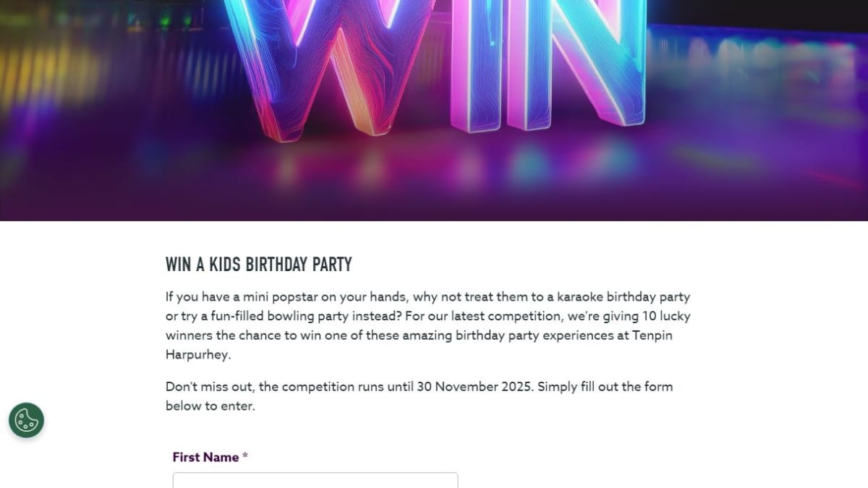
Task: Click the words amazing birthday party experiences
Action: 508,335
